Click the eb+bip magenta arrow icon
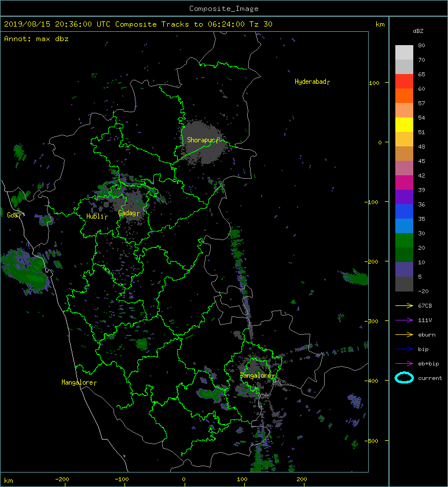The image size is (448, 487). [404, 363]
